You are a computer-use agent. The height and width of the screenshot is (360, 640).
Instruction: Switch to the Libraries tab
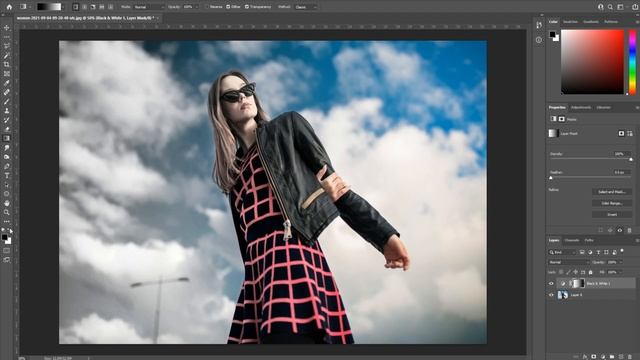coord(604,107)
